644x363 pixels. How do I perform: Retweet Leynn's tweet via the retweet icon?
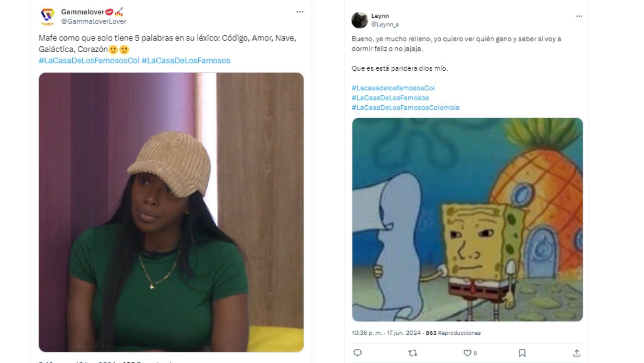tap(412, 353)
